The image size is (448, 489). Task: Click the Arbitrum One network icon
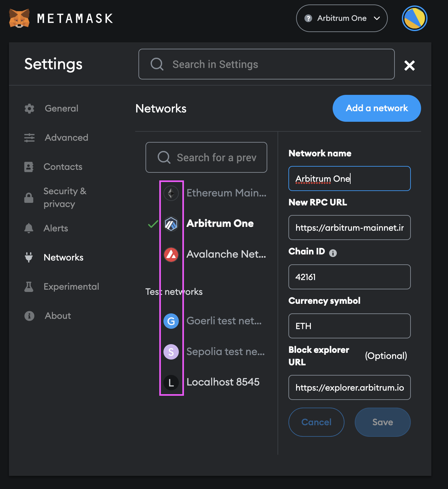[171, 224]
